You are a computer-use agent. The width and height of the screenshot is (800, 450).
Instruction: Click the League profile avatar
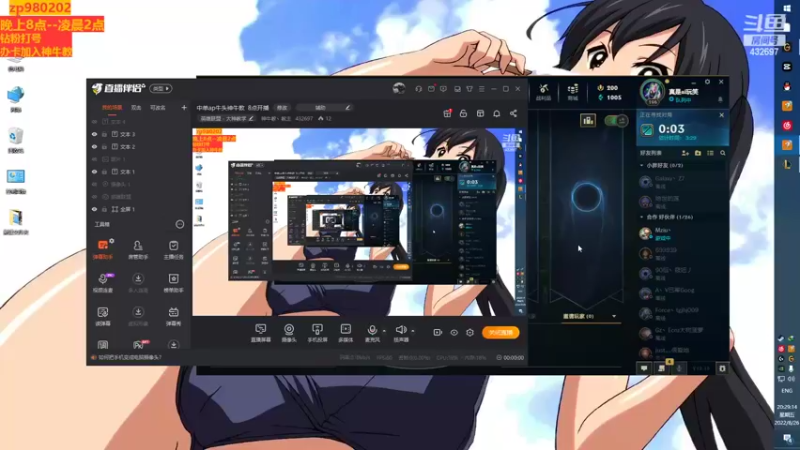653,92
